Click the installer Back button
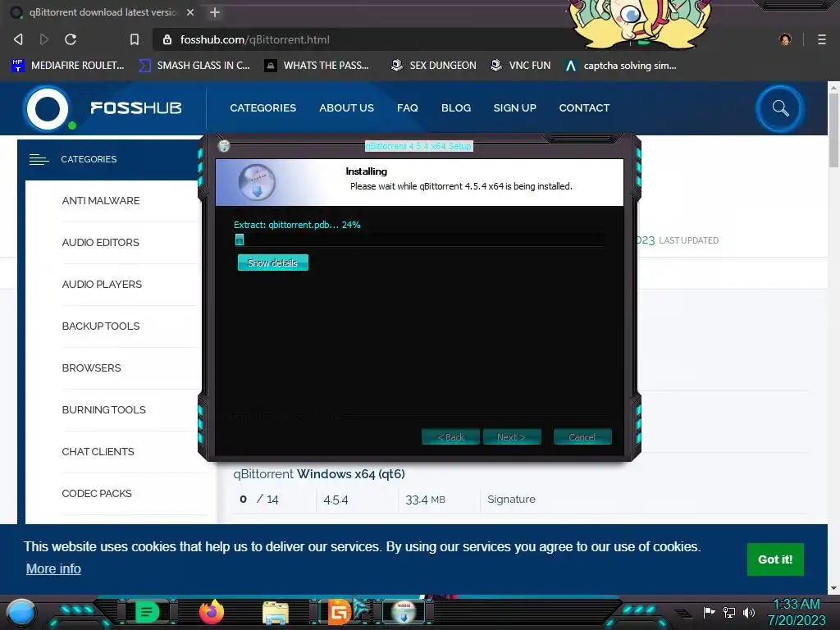The height and width of the screenshot is (630, 840). [450, 436]
